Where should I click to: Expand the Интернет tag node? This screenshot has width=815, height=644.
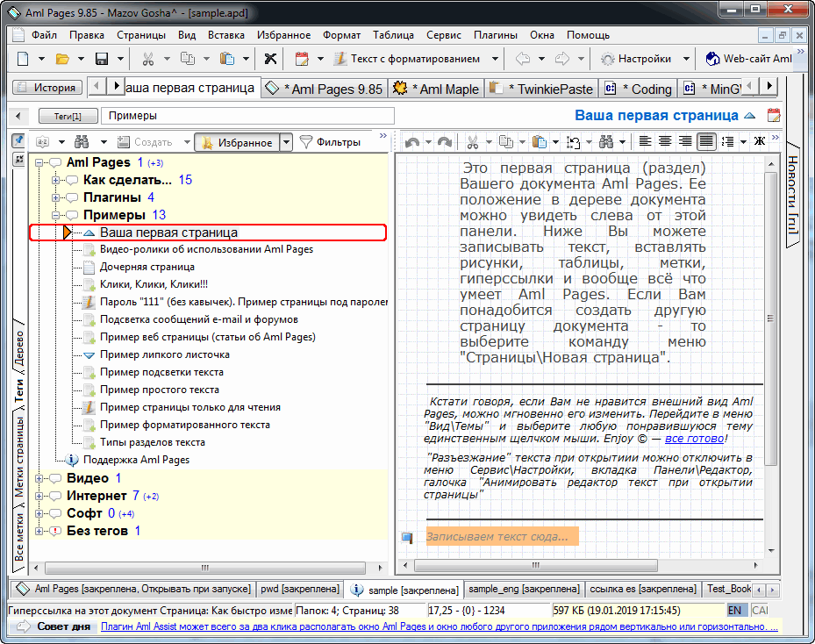tap(39, 496)
